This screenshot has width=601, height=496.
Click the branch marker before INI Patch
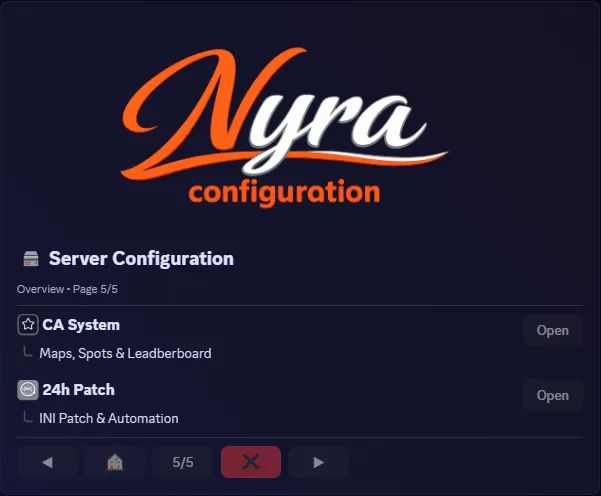[27, 417]
